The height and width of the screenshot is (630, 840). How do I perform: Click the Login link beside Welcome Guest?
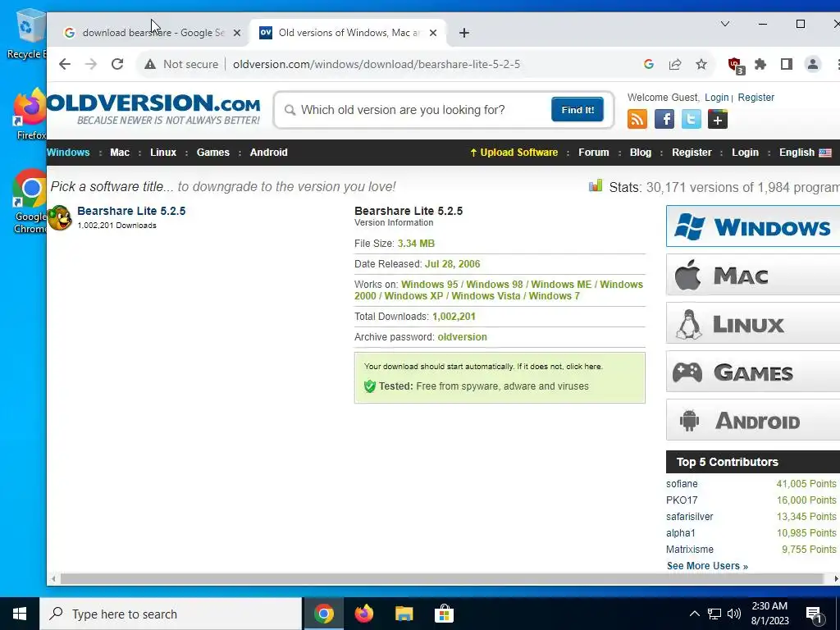(x=716, y=98)
